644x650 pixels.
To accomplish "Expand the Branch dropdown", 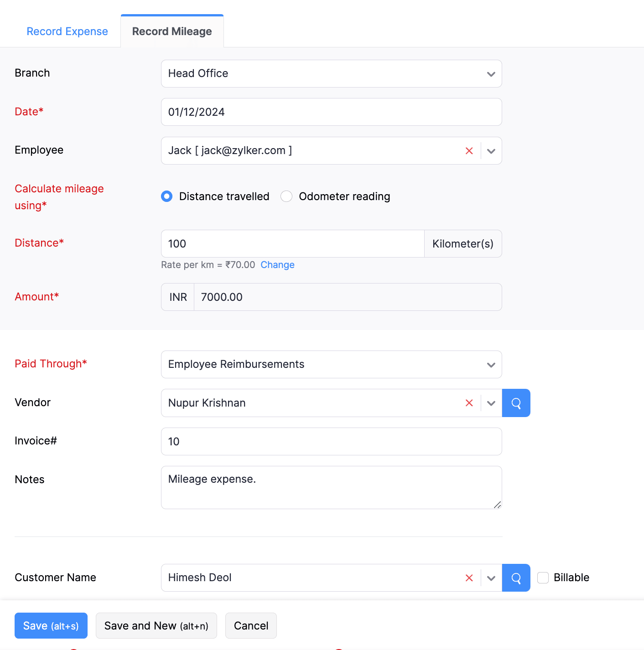I will tap(491, 74).
